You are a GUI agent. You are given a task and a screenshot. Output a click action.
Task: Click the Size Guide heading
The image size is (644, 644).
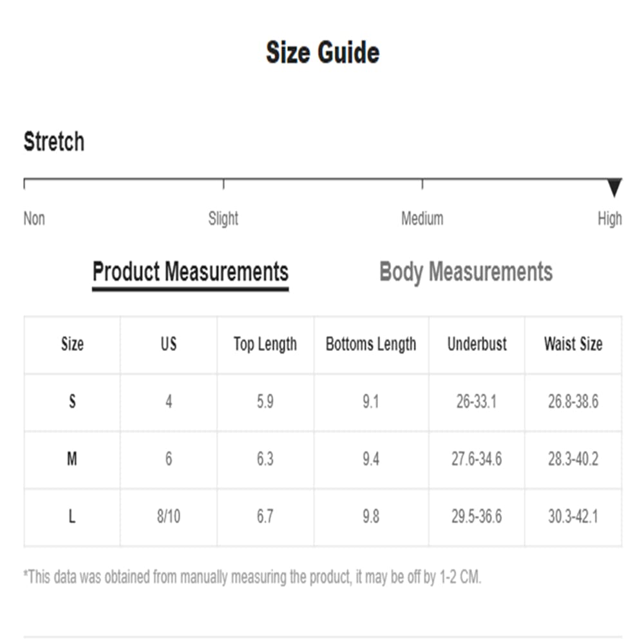(x=323, y=53)
